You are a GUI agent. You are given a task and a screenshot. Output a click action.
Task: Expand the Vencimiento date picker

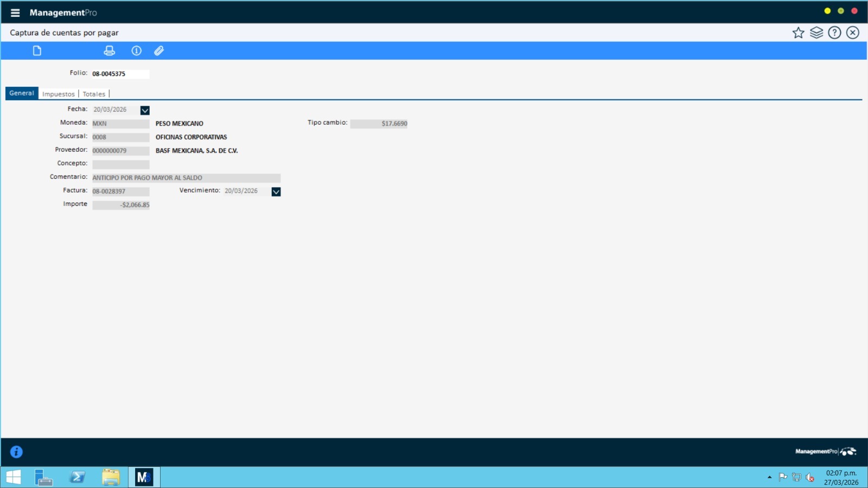[276, 192]
